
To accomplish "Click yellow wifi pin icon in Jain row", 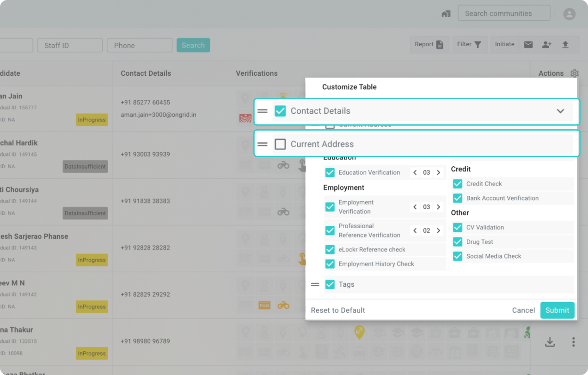I will tap(283, 96).
